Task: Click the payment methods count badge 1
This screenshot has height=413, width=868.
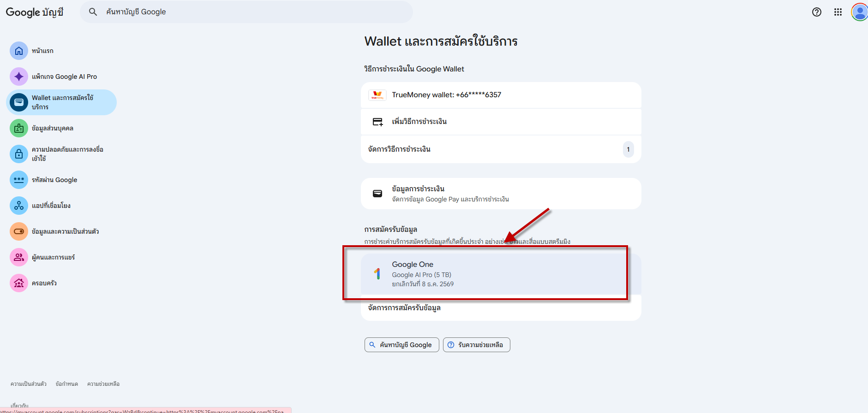Action: click(628, 149)
